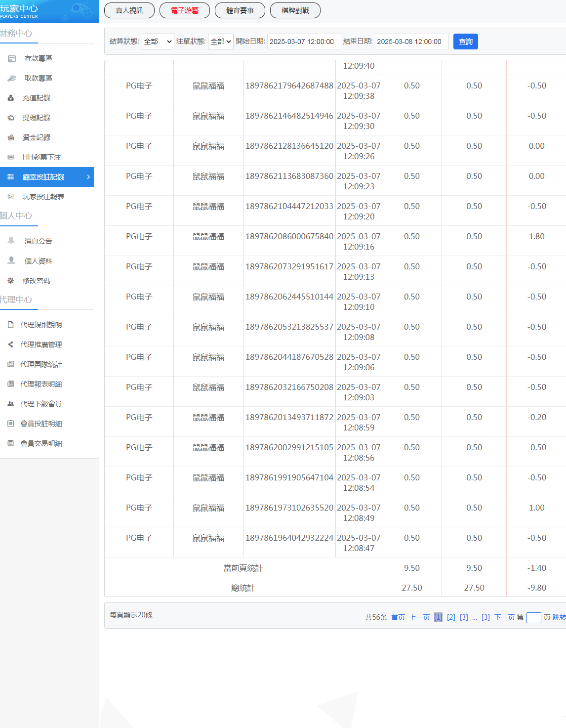This screenshot has height=728, width=566.
Task: Click the deposit area (存款專區) icon
Action: [12, 59]
